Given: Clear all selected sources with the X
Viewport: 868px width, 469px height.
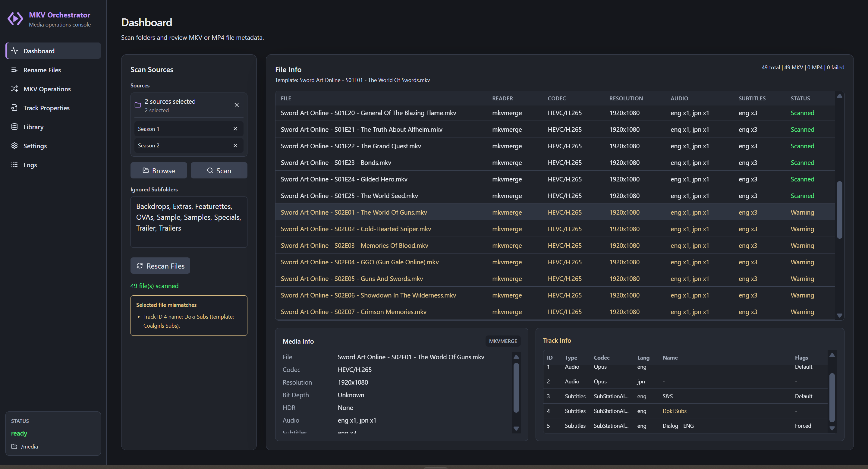Looking at the screenshot, I should pos(237,105).
